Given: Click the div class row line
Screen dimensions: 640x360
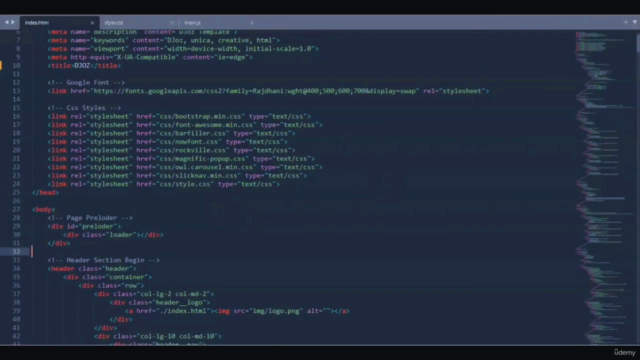Looking at the screenshot, I should 111,286.
